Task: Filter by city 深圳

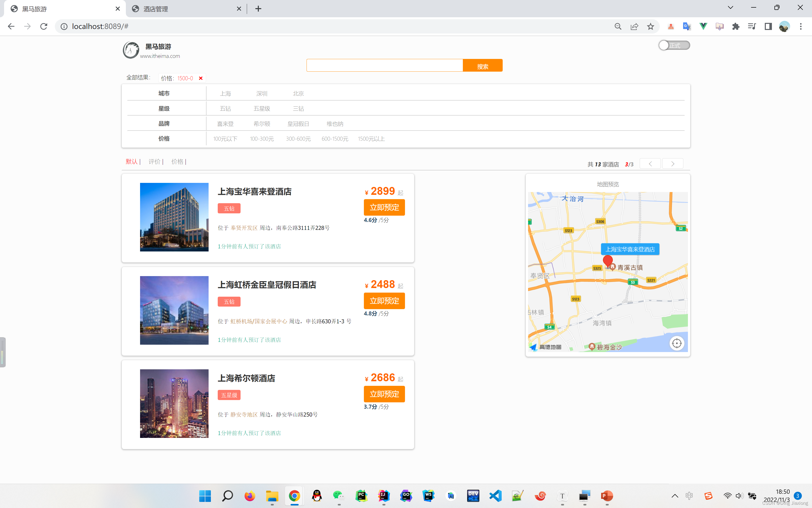Action: 262,94
